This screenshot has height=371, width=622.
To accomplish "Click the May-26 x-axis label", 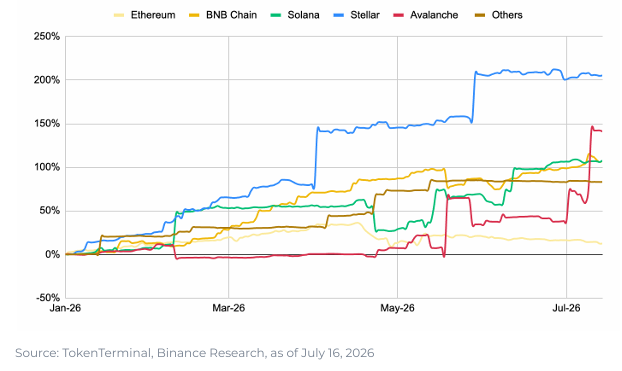I will click(x=397, y=308).
